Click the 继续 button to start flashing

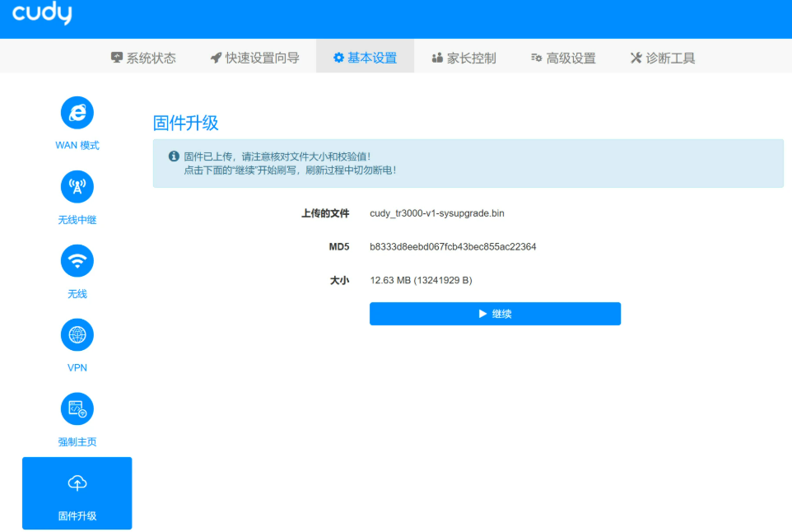495,314
